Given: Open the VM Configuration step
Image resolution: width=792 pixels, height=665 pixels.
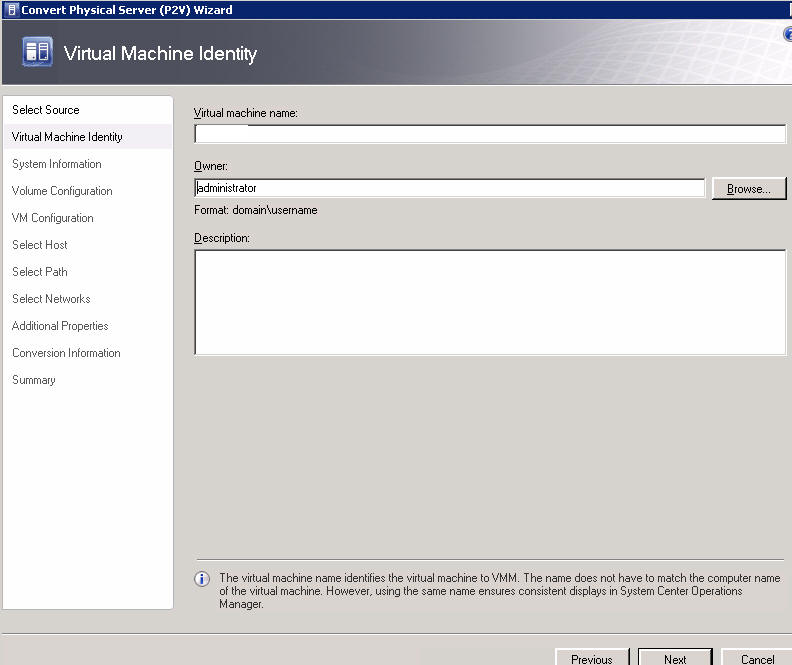Looking at the screenshot, I should pyautogui.click(x=53, y=218).
